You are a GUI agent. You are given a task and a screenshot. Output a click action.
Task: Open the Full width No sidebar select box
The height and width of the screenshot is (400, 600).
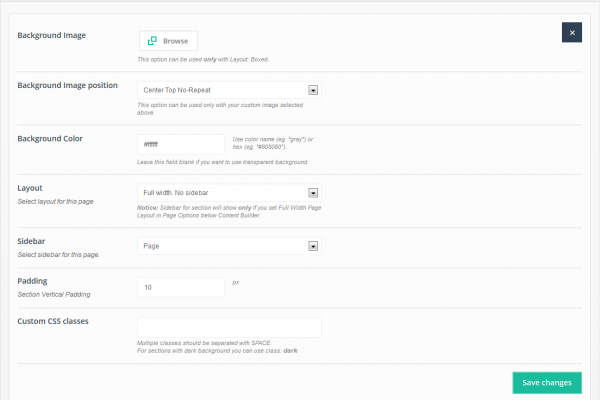coord(229,193)
